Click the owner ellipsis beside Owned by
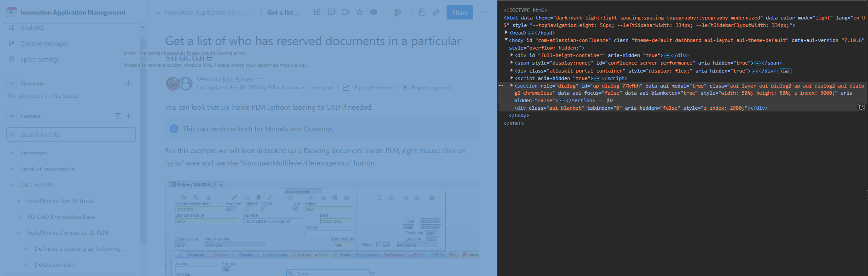 pos(260,79)
